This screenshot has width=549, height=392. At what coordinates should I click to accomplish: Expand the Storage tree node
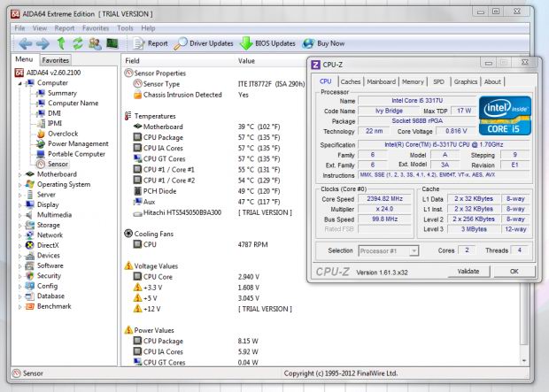(21, 225)
